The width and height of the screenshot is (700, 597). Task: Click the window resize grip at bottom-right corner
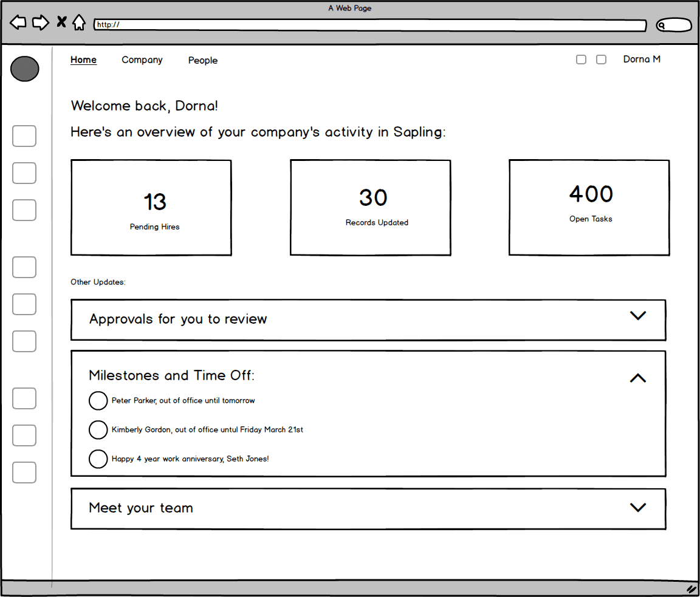(x=691, y=589)
